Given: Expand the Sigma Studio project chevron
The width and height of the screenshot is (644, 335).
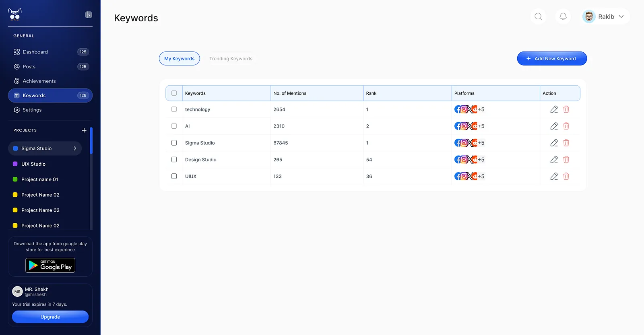Looking at the screenshot, I should (x=75, y=148).
